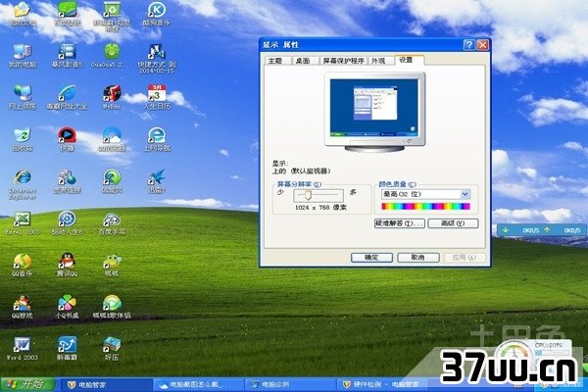
Task: Open the green recycle-bin shortcut icon
Action: 112,10
